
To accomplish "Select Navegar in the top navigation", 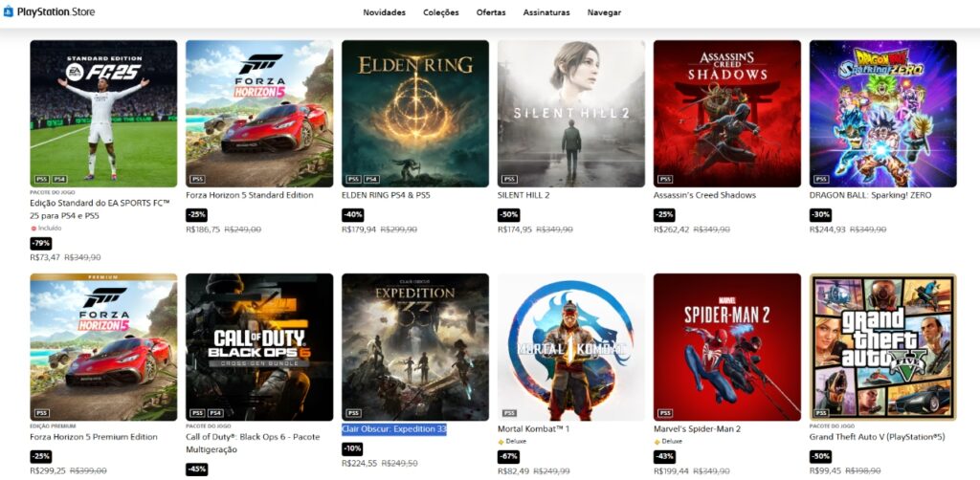I will [604, 12].
